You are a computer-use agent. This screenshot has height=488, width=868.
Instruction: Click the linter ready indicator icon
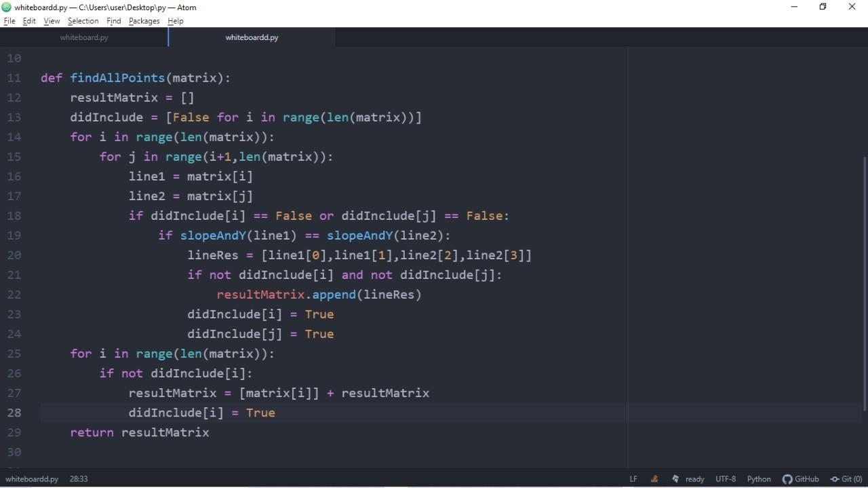[675, 478]
